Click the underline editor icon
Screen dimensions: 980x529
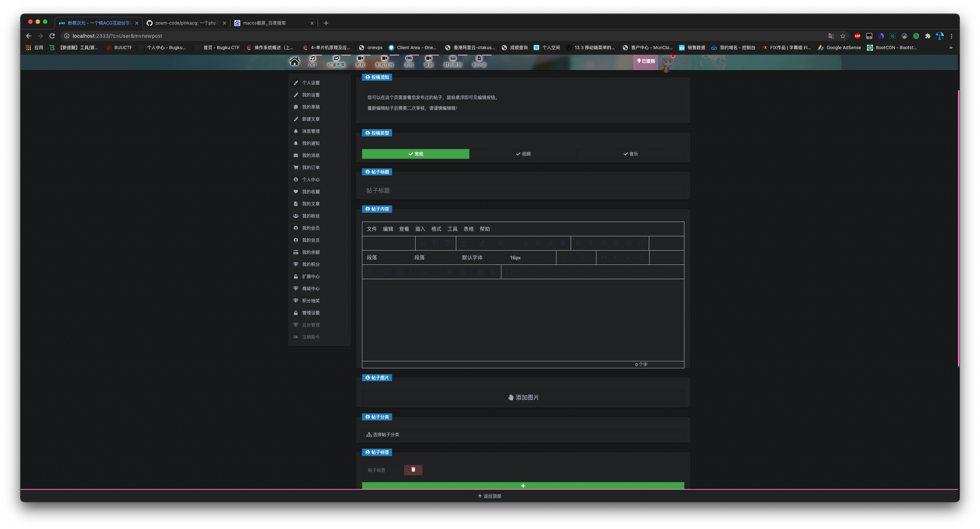pos(526,243)
